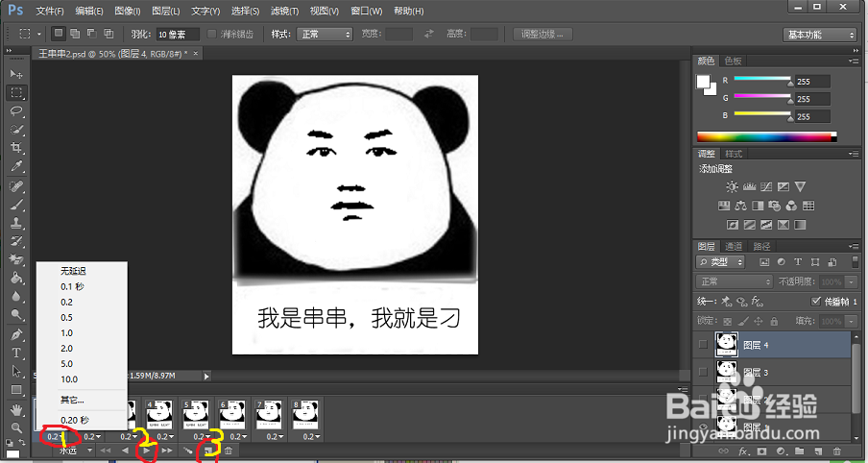This screenshot has height=463, width=868.
Task: Add a Color Balance adjustment
Action: 740,206
